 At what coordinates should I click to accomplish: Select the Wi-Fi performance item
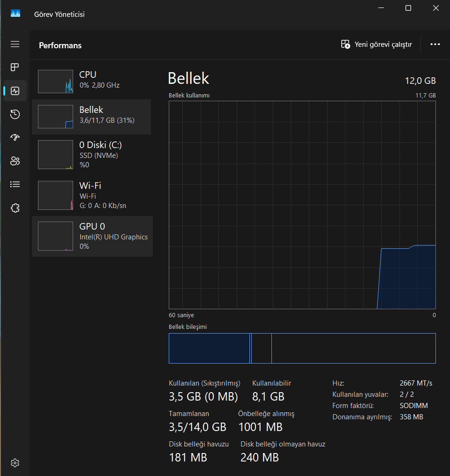click(91, 195)
